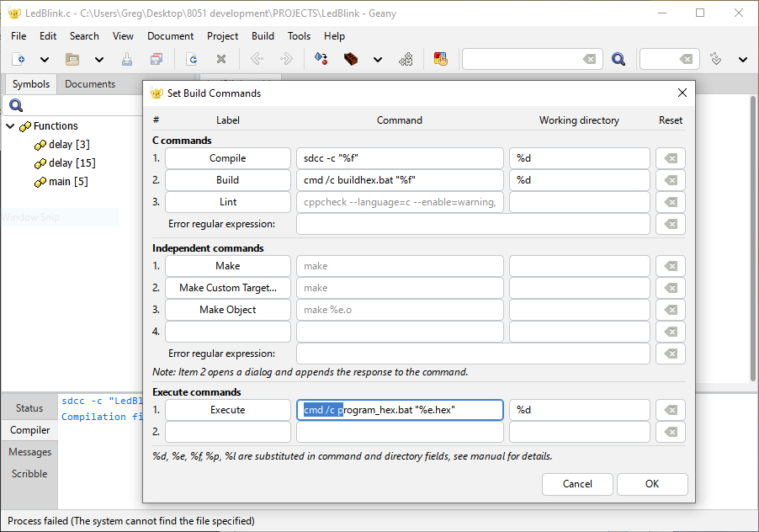Click the Build command field buildhex.bat
The width and height of the screenshot is (759, 532).
(x=400, y=180)
